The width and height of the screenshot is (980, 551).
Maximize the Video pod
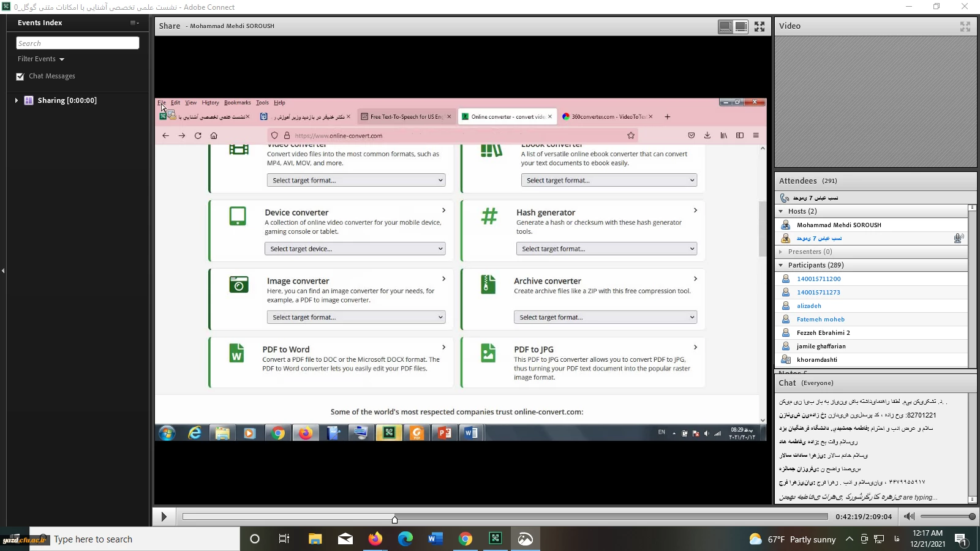[x=965, y=26]
